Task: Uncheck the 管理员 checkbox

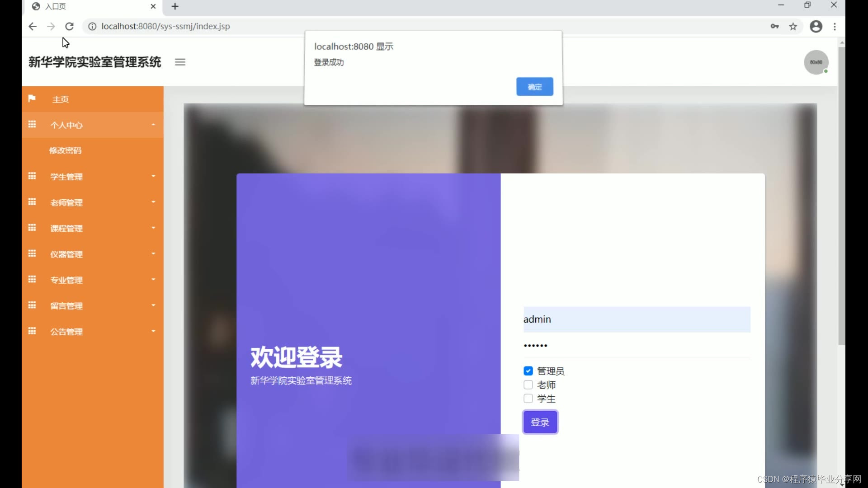Action: (528, 371)
